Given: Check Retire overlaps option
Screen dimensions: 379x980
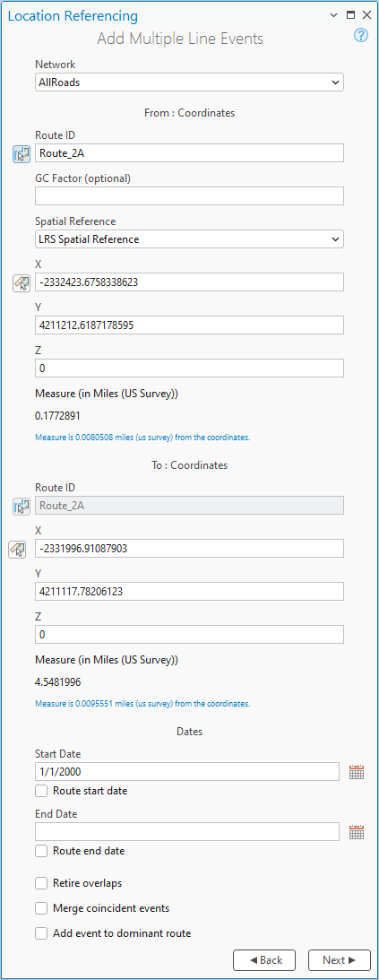Looking at the screenshot, I should click(41, 883).
